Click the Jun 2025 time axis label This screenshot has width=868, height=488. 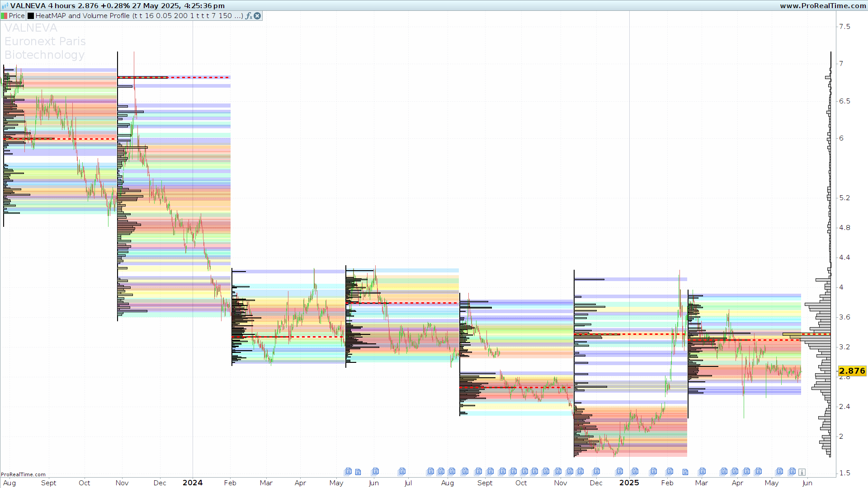pyautogui.click(x=807, y=483)
